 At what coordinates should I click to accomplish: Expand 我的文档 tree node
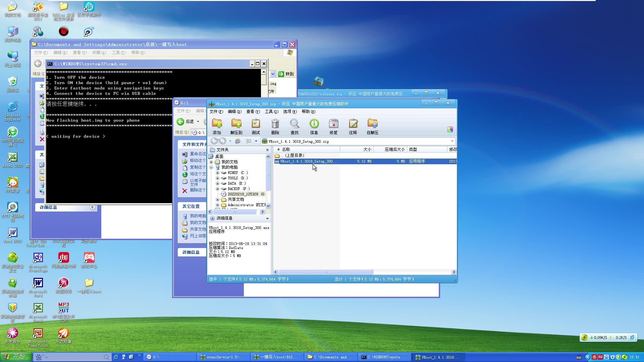(211, 162)
